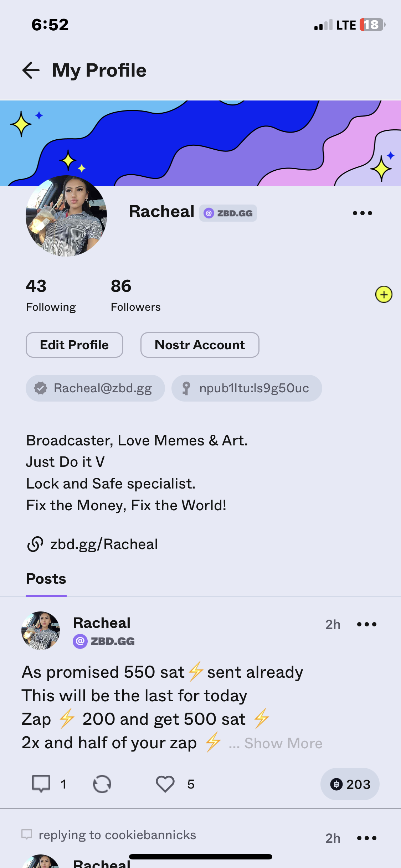Image resolution: width=401 pixels, height=868 pixels.
Task: Open first post's three-dot menu
Action: point(367,624)
